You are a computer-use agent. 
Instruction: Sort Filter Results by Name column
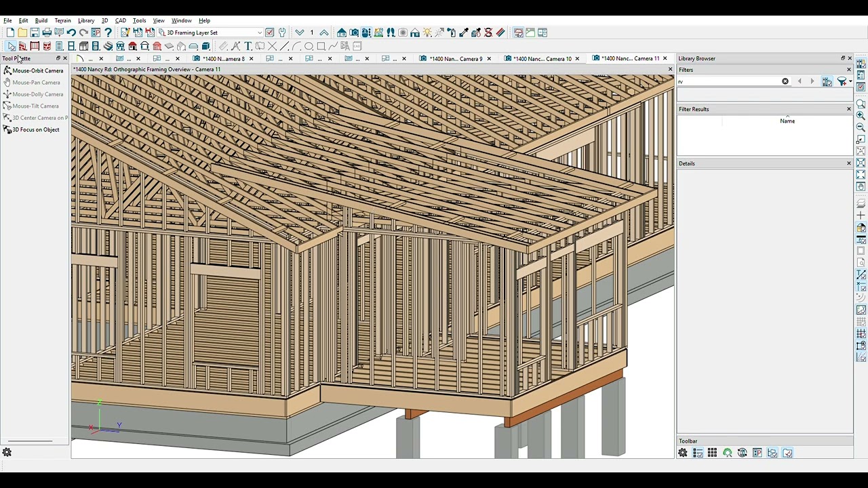[x=787, y=121]
